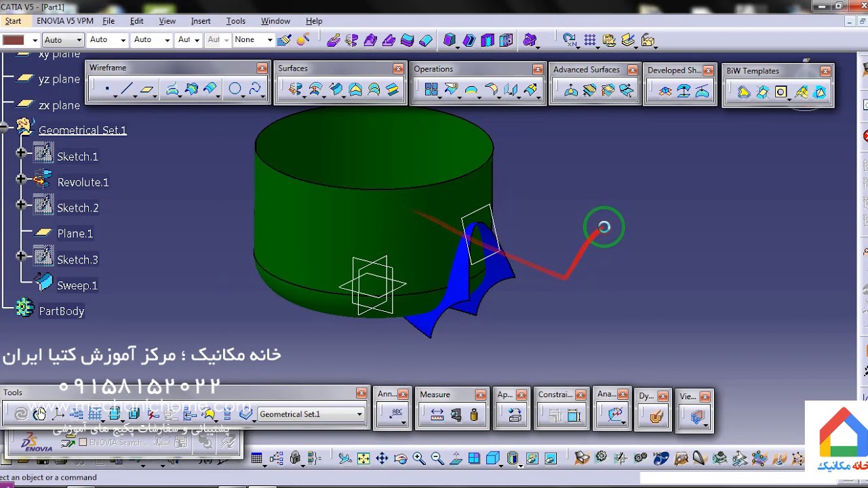Image resolution: width=868 pixels, height=488 pixels.
Task: Select the Line tool in Wireframe toolbar
Action: click(x=127, y=89)
